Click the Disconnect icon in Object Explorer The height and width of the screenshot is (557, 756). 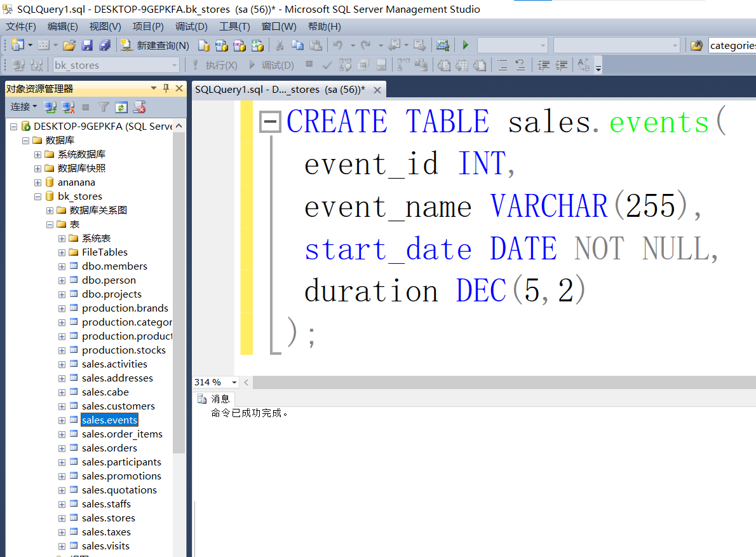pyautogui.click(x=68, y=107)
